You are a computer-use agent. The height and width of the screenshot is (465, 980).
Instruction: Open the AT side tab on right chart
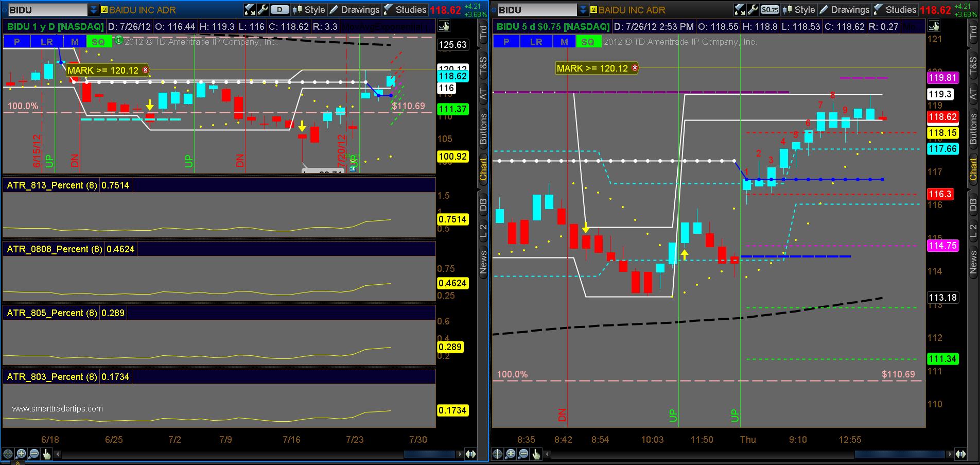[x=973, y=94]
